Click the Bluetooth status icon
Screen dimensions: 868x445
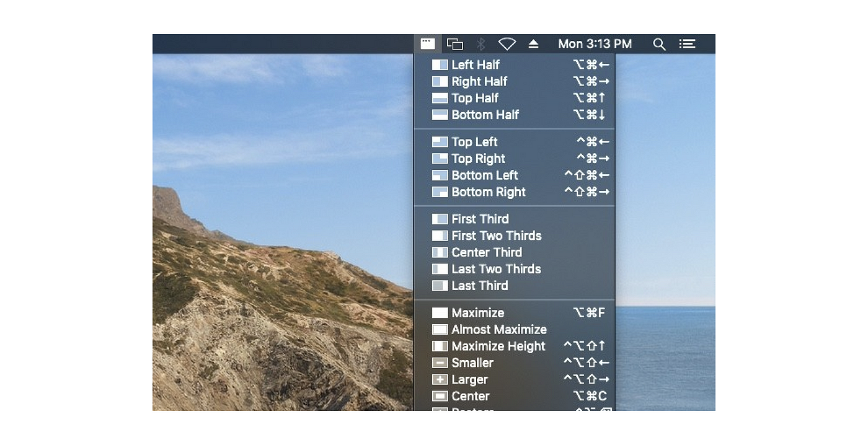click(480, 44)
